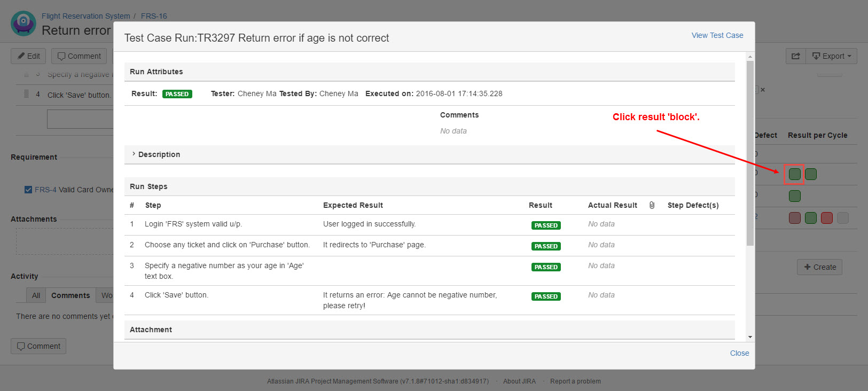Click the Report a problem footer link
The image size is (868, 391).
click(575, 381)
